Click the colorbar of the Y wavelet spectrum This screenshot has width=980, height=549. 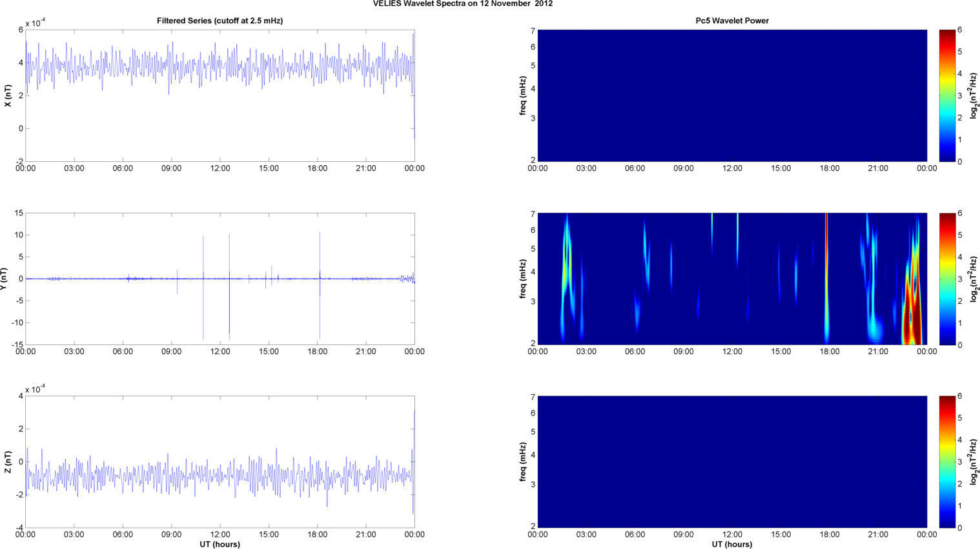(946, 279)
